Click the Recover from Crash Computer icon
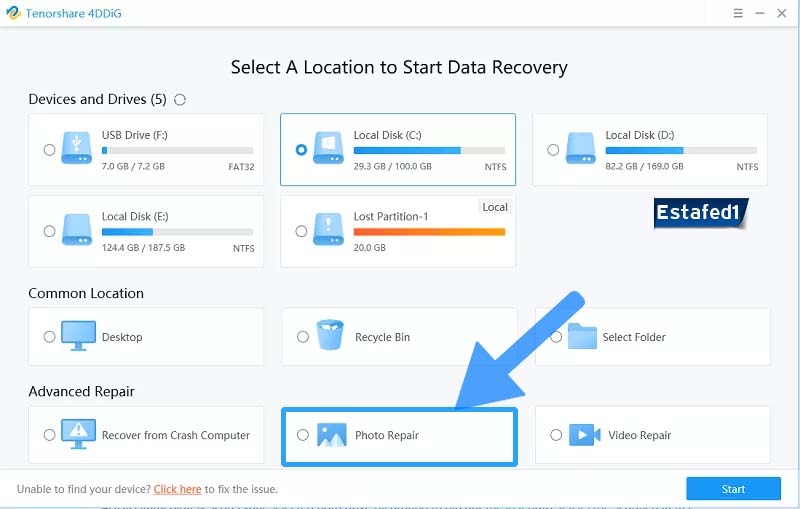 [78, 435]
